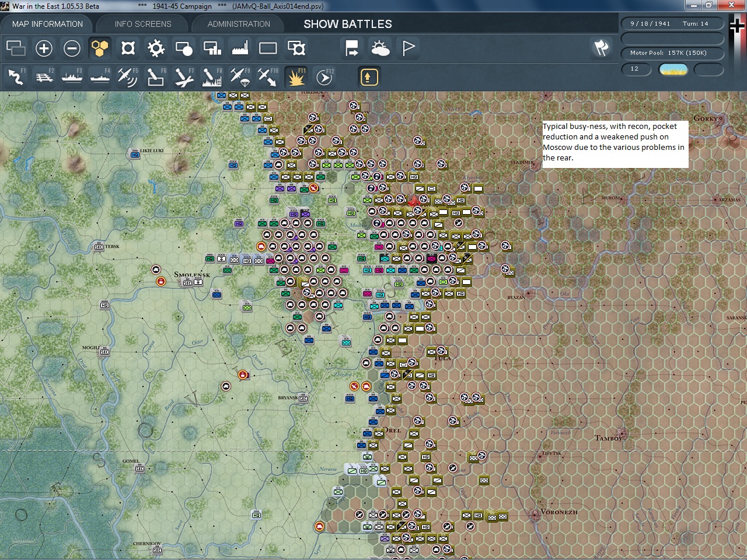Select Bomb airfield mode (F7)
747x560 pixels.
point(184,77)
